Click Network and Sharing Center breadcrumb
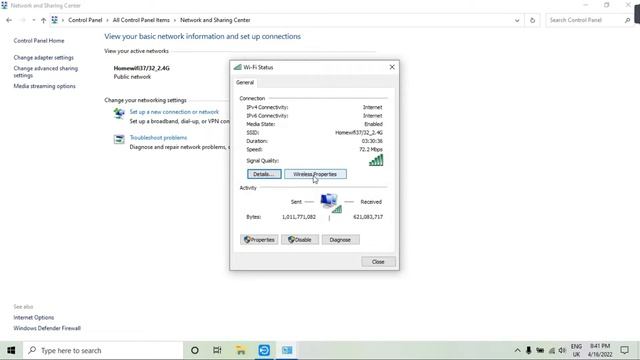 tap(215, 20)
